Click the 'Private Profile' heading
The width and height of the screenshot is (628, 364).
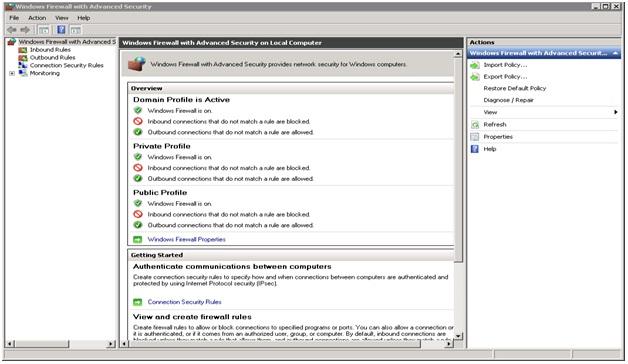(162, 146)
